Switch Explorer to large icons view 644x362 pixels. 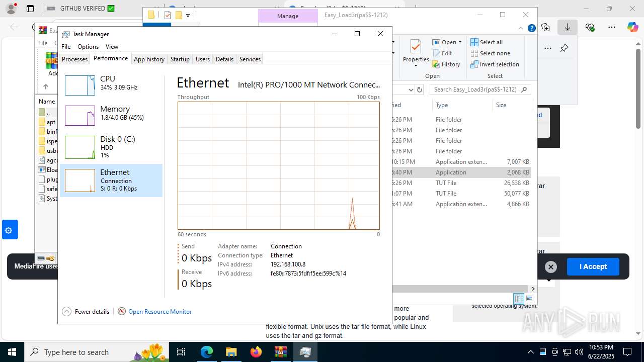pos(529,299)
